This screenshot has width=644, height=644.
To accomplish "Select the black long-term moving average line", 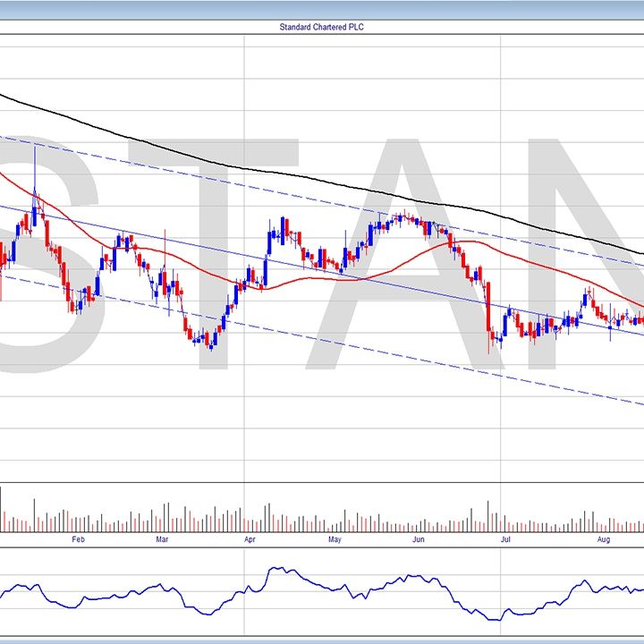I will tap(268, 172).
